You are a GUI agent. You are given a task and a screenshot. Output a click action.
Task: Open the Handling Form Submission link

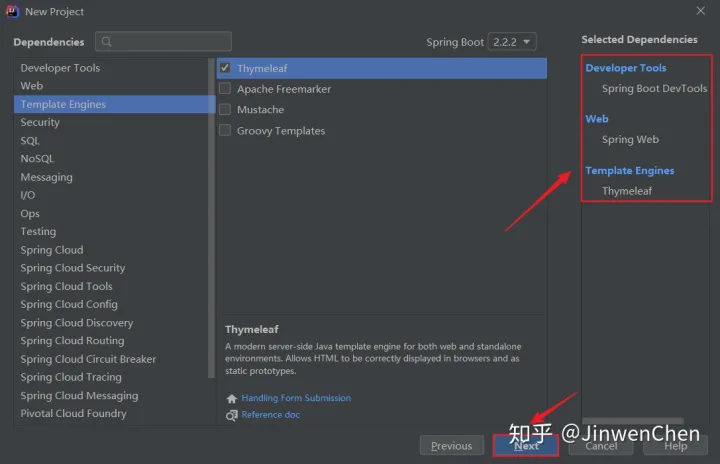[x=296, y=398]
